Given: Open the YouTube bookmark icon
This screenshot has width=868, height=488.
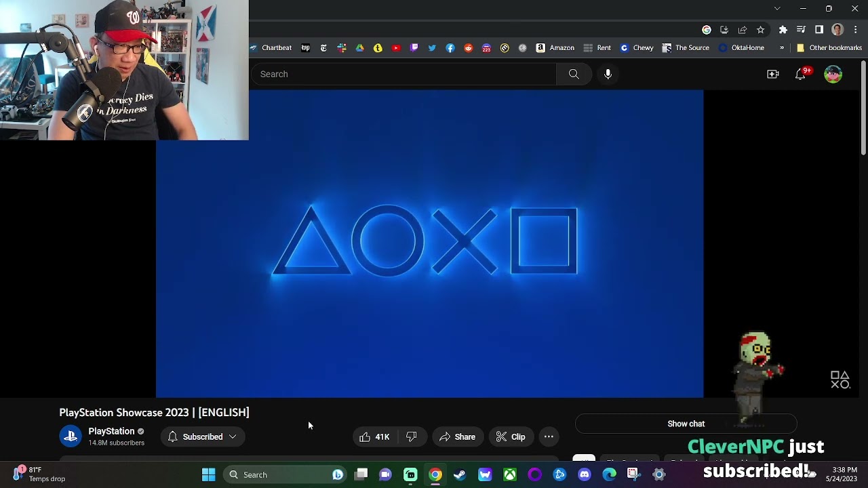Looking at the screenshot, I should tap(396, 48).
